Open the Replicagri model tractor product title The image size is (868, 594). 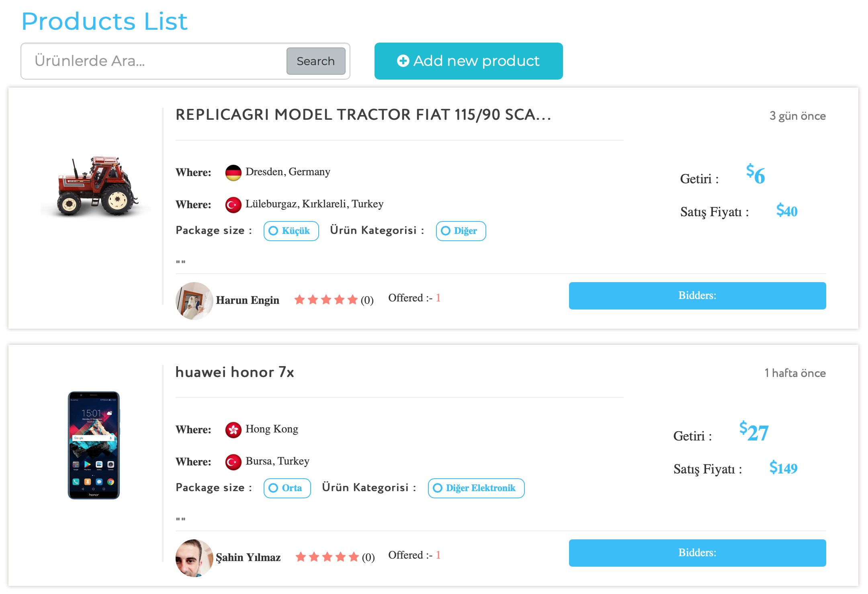coord(363,115)
